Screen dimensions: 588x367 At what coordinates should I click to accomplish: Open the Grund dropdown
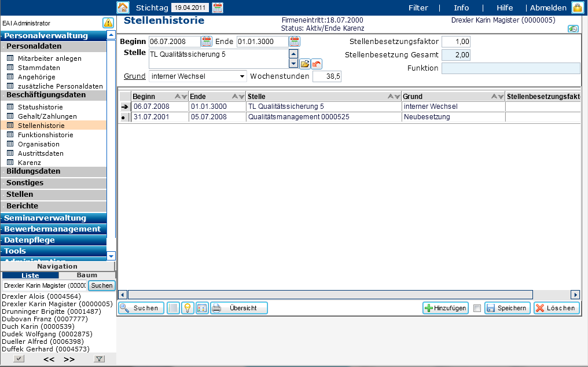point(242,76)
